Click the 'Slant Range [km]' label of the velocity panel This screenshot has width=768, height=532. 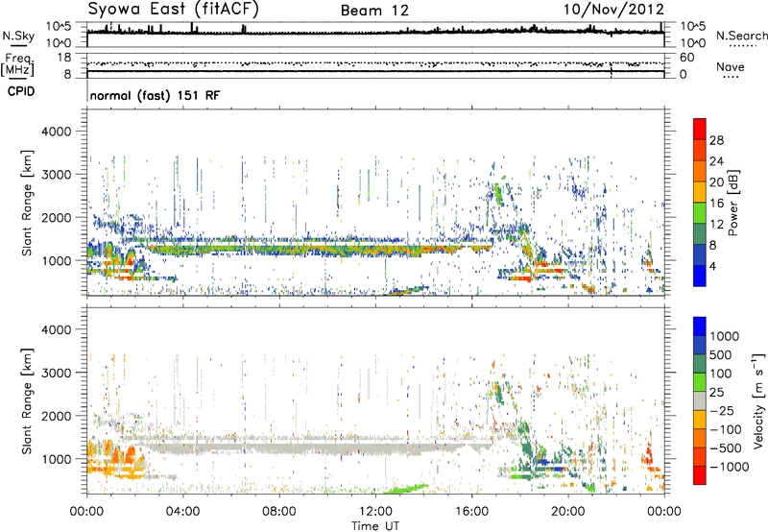click(x=27, y=401)
